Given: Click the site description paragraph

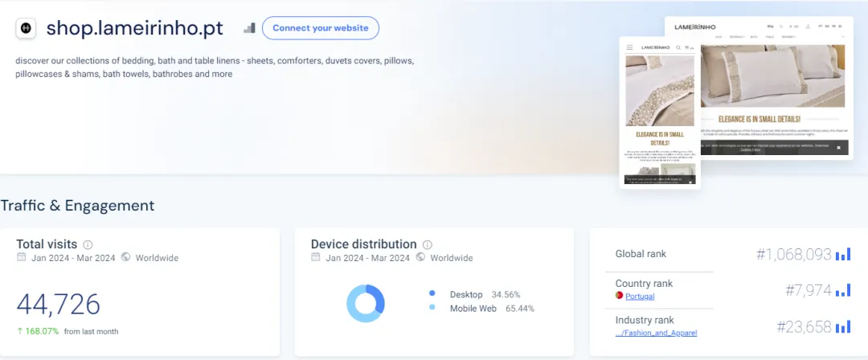Looking at the screenshot, I should coord(215,67).
